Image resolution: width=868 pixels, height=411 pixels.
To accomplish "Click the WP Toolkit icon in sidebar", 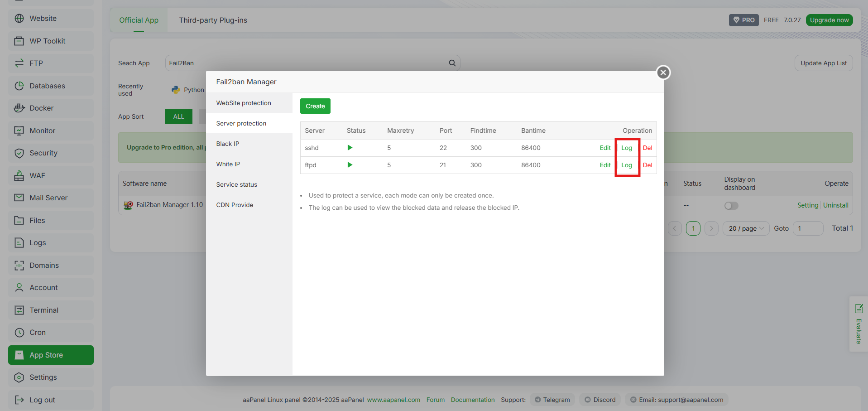I will (x=19, y=41).
